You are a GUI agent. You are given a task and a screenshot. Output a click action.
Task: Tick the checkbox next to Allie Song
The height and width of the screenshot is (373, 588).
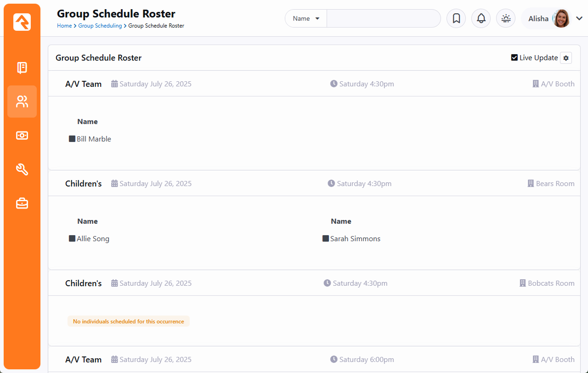[x=72, y=238]
